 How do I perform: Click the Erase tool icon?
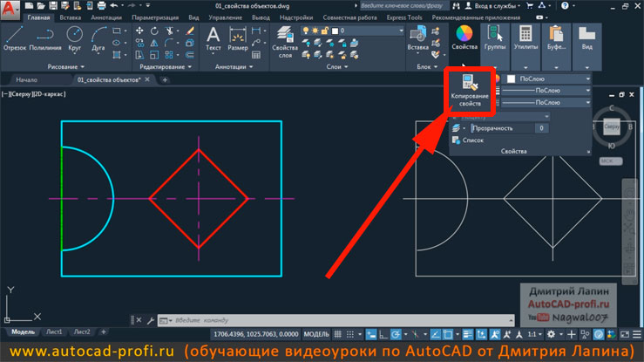coord(190,31)
